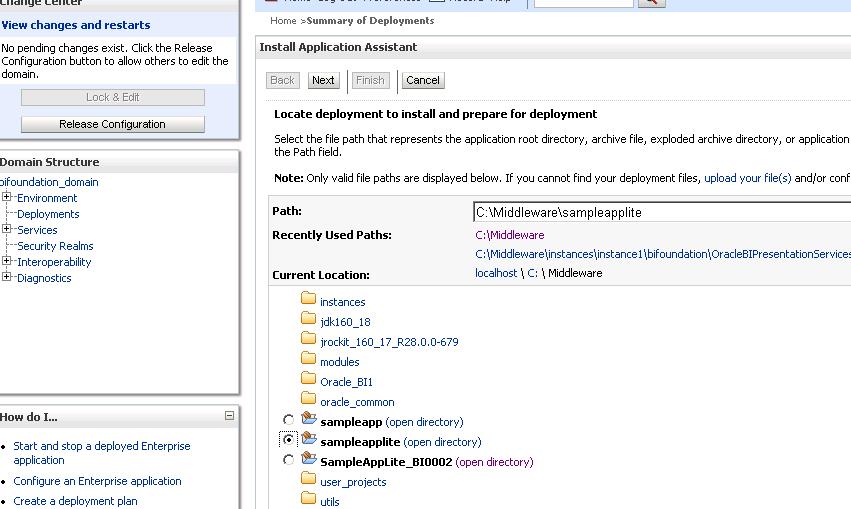Open the Oracle_BI1 folder link

click(346, 382)
